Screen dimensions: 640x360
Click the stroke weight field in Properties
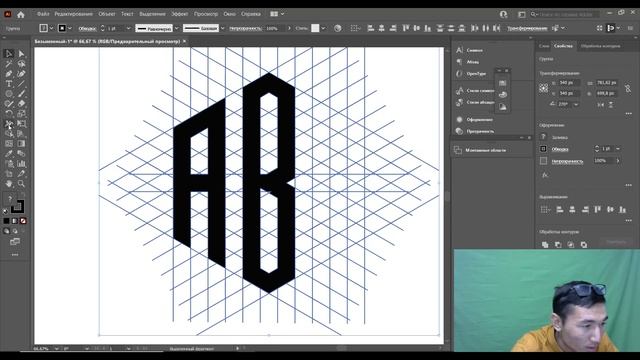coord(607,149)
